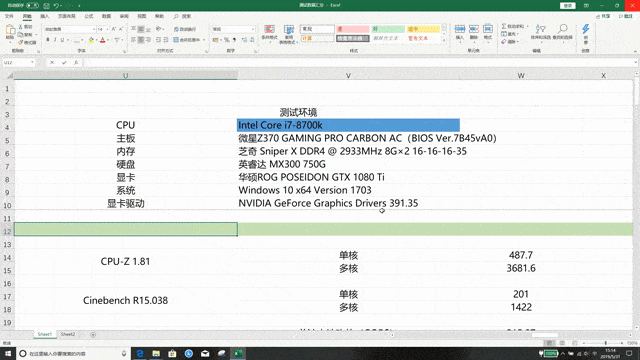
Task: Toggle right horizontal alignment
Action: [148, 40]
